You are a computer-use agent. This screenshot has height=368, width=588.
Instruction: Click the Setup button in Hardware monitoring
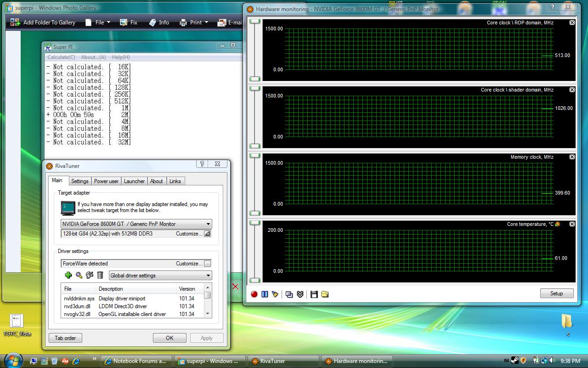tap(557, 293)
